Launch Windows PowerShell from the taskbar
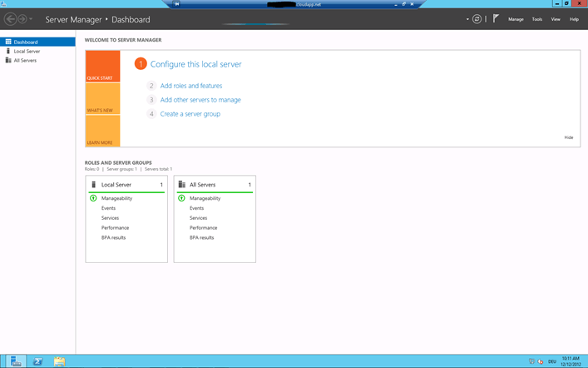The height and width of the screenshot is (368, 588). click(x=38, y=361)
